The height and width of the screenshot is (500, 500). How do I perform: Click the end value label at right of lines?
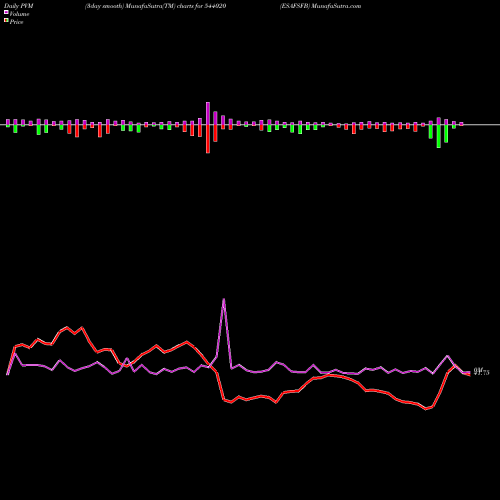482,372
